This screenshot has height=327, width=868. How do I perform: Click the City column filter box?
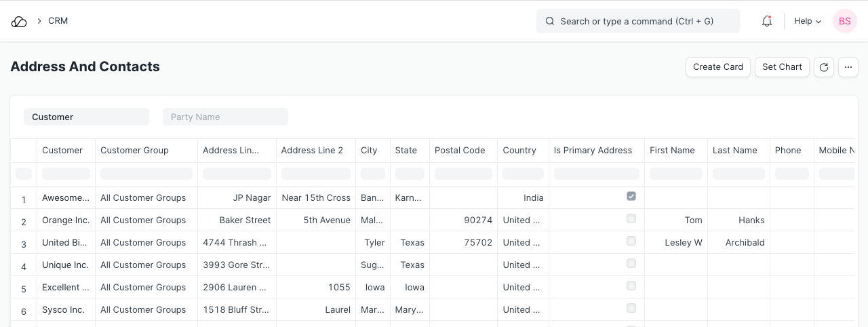(373, 174)
